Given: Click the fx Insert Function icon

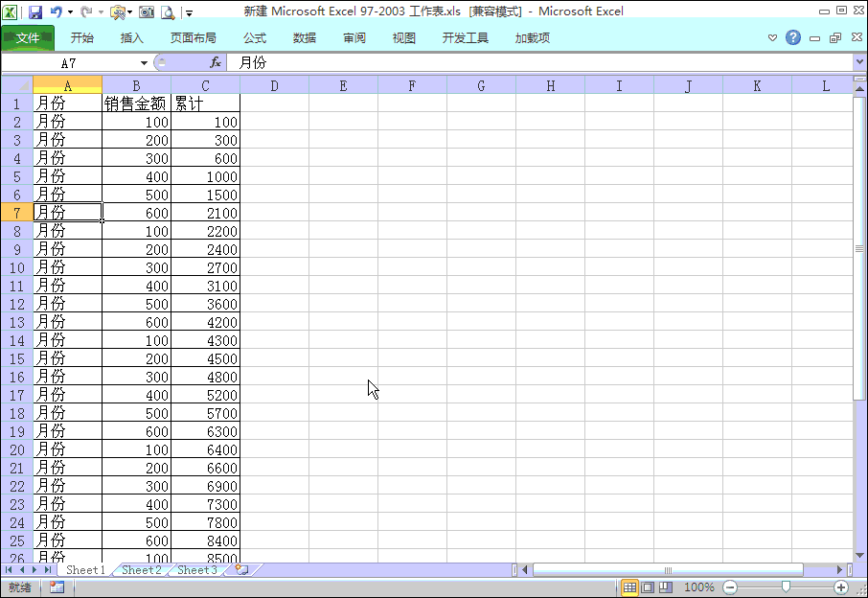Looking at the screenshot, I should 216,62.
